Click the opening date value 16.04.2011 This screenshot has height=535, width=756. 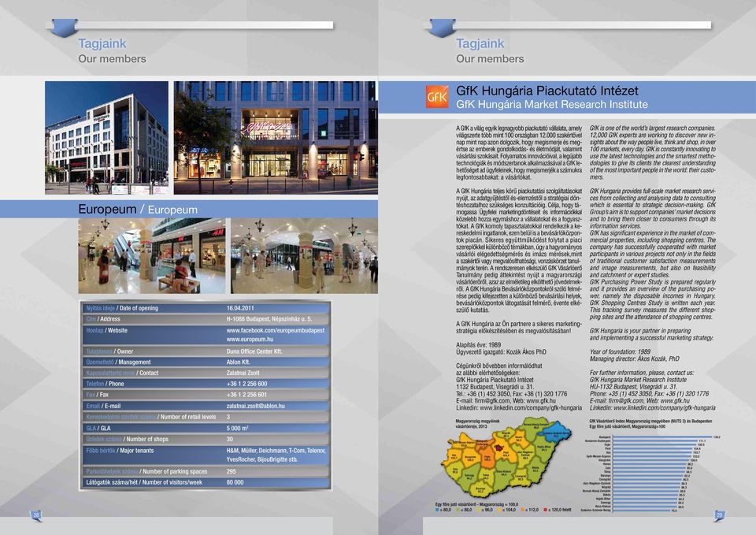[240, 308]
